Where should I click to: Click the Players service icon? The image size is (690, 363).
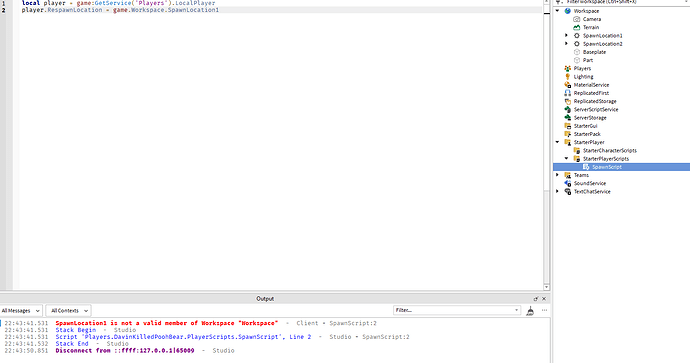tap(568, 69)
